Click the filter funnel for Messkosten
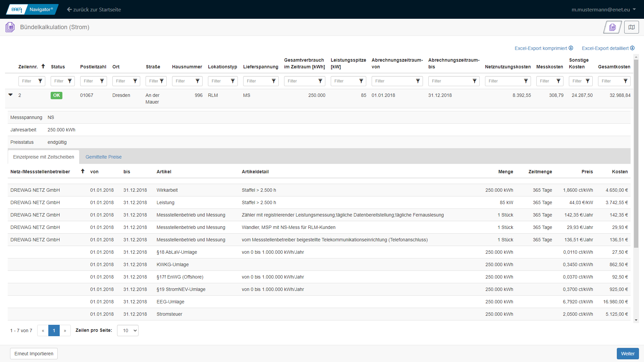Viewport: 644px width, 362px height. tap(558, 81)
